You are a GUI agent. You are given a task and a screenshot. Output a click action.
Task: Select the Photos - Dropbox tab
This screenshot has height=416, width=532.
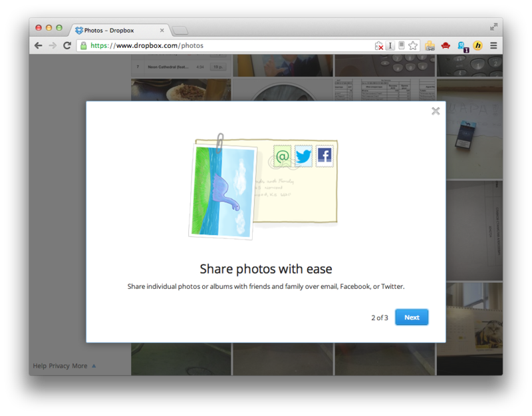(x=120, y=30)
